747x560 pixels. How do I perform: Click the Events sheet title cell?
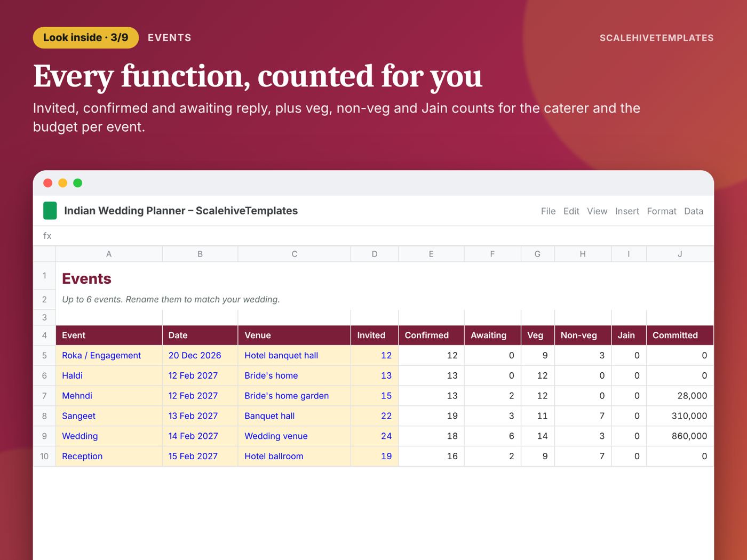385,276
